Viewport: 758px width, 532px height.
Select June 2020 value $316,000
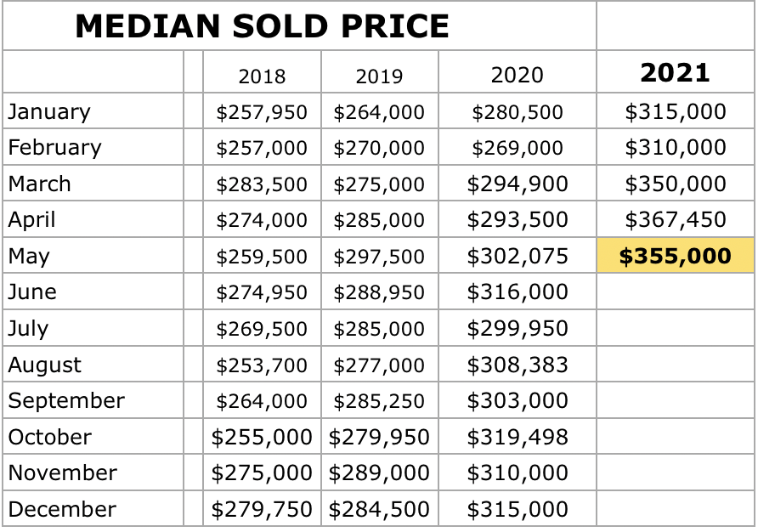(x=517, y=292)
